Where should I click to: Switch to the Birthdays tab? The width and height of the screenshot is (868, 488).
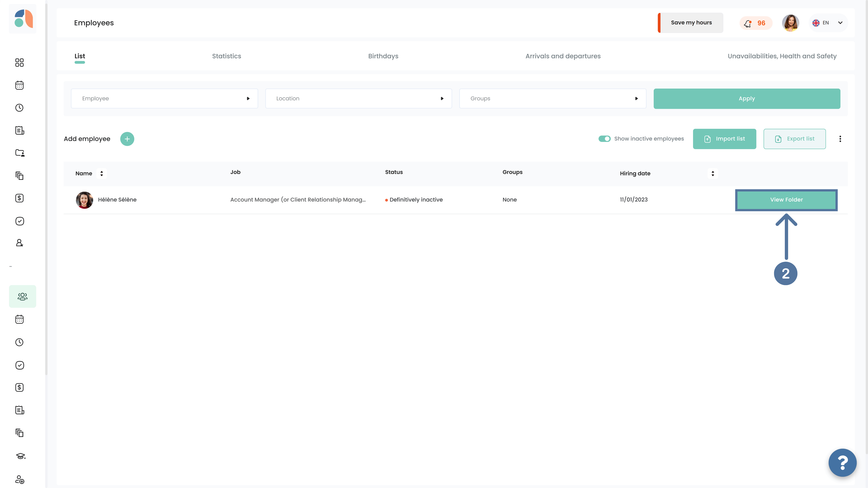click(383, 56)
